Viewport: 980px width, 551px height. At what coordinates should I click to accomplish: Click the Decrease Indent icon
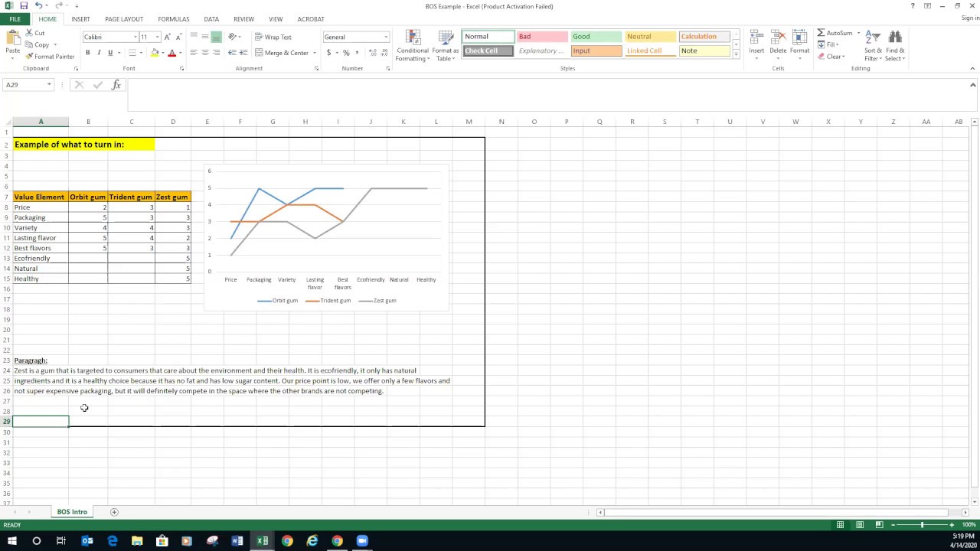click(233, 53)
